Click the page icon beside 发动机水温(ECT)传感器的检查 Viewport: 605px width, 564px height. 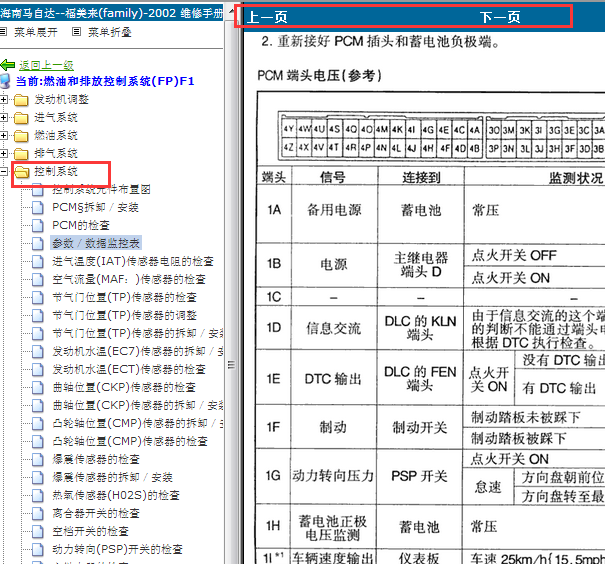click(x=37, y=370)
